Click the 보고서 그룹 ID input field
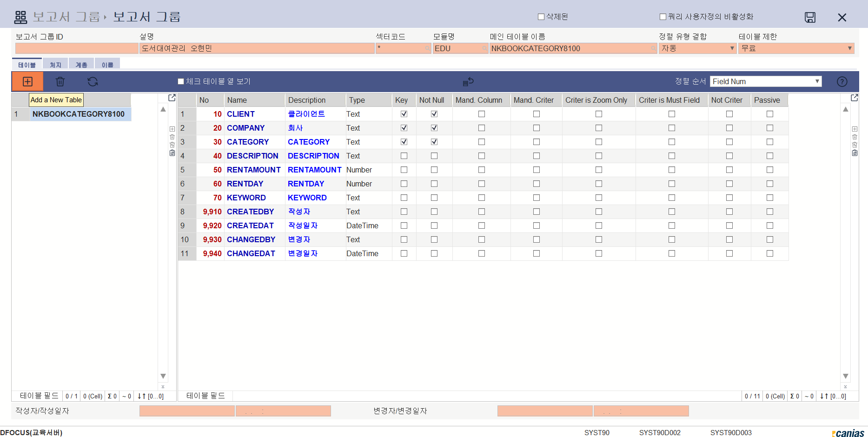 tap(77, 48)
